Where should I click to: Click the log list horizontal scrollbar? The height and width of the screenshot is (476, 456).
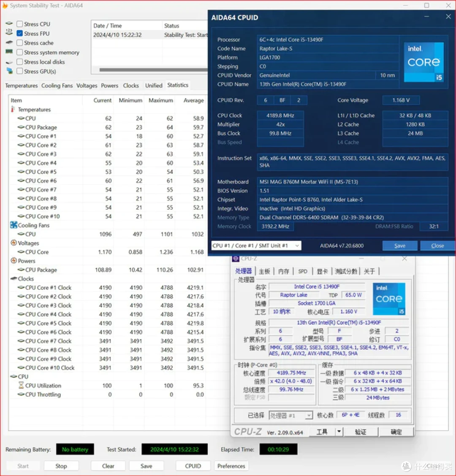click(153, 70)
